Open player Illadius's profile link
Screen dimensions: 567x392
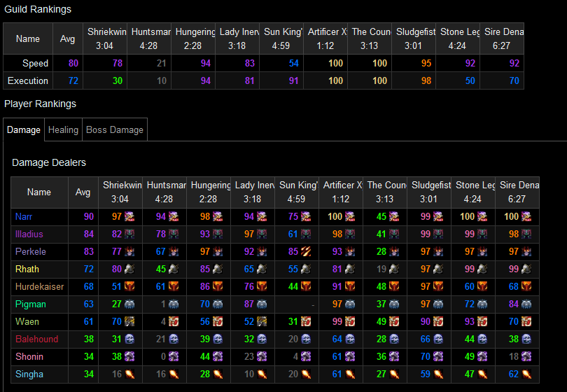coord(29,234)
